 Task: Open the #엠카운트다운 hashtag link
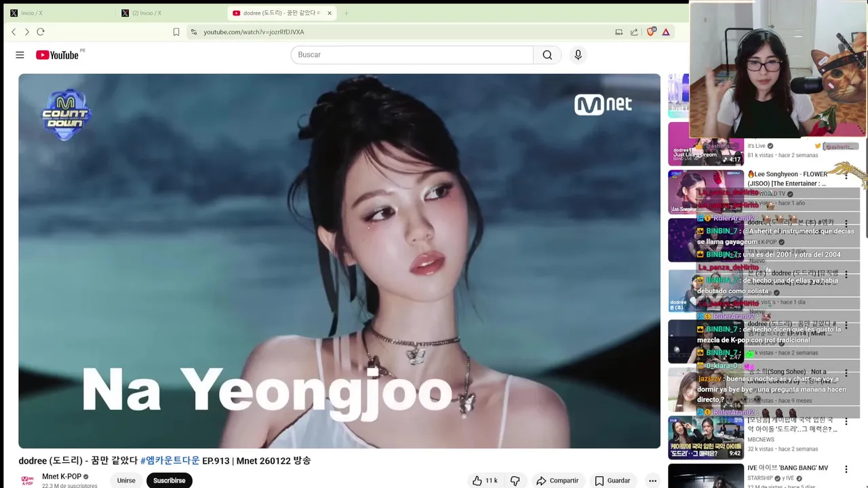tap(170, 460)
